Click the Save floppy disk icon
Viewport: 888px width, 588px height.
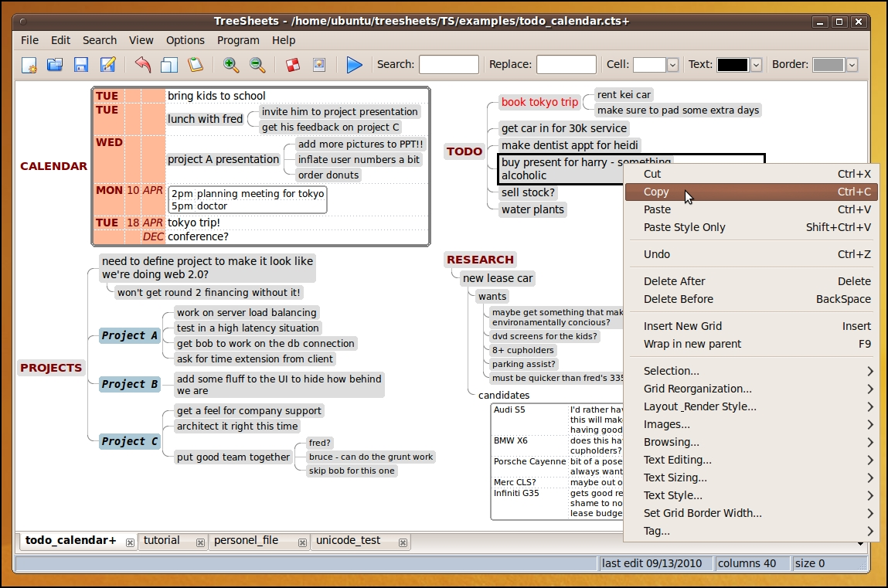pyautogui.click(x=81, y=65)
